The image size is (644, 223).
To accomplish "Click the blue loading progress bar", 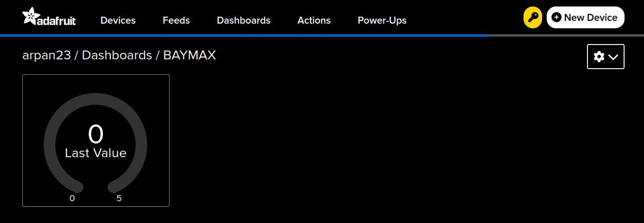I will pos(244,35).
